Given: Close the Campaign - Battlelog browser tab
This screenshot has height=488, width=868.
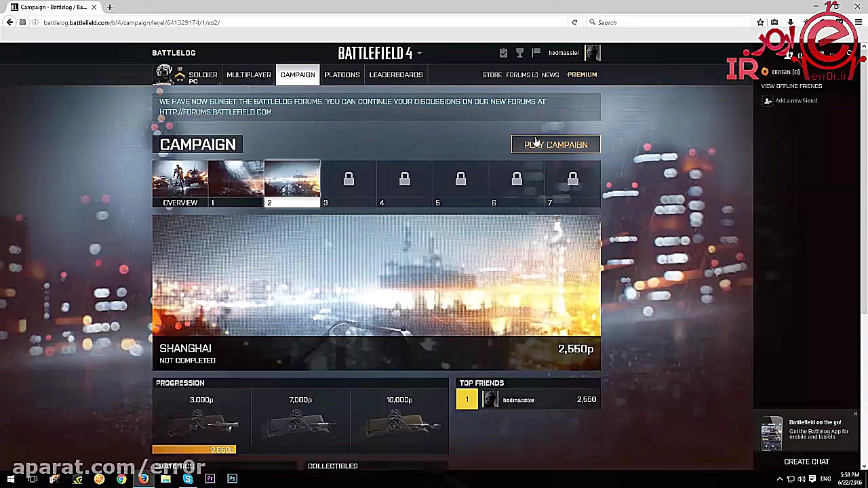Looking at the screenshot, I should click(x=94, y=7).
